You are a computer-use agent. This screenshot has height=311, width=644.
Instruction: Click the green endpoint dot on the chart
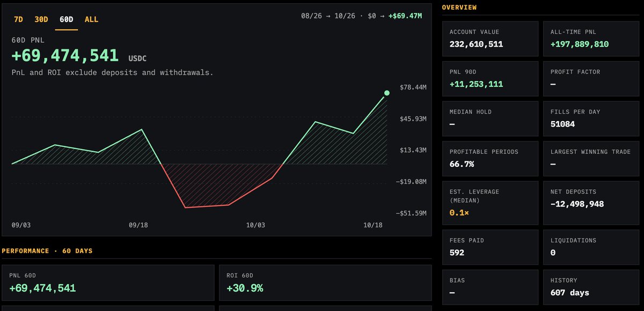pyautogui.click(x=387, y=93)
